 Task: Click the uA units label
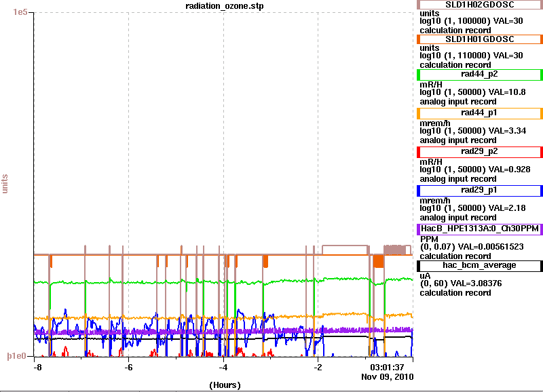click(x=426, y=276)
